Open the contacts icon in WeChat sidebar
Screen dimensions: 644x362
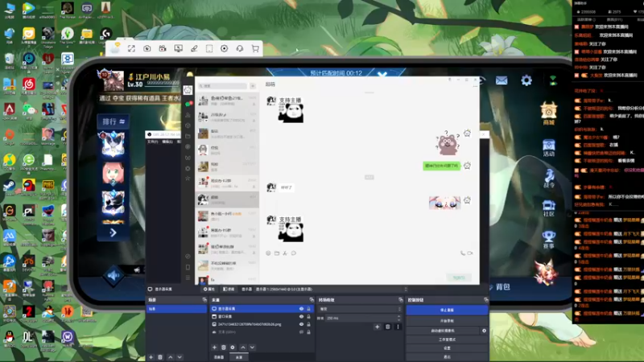188,115
